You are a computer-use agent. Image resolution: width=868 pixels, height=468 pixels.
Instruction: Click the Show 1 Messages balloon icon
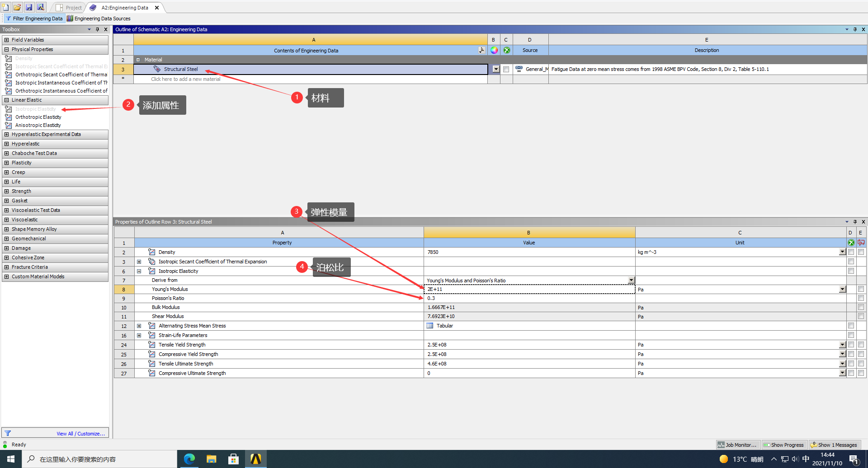[x=815, y=445]
